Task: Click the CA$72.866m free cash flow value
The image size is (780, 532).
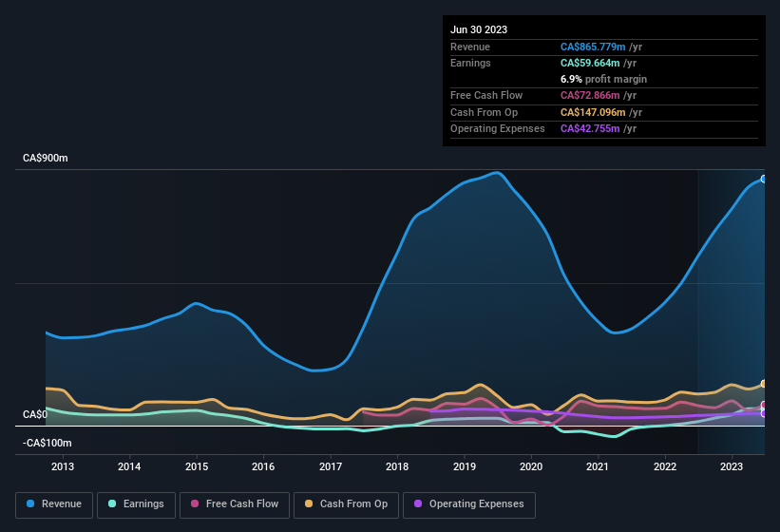Action: pos(590,95)
